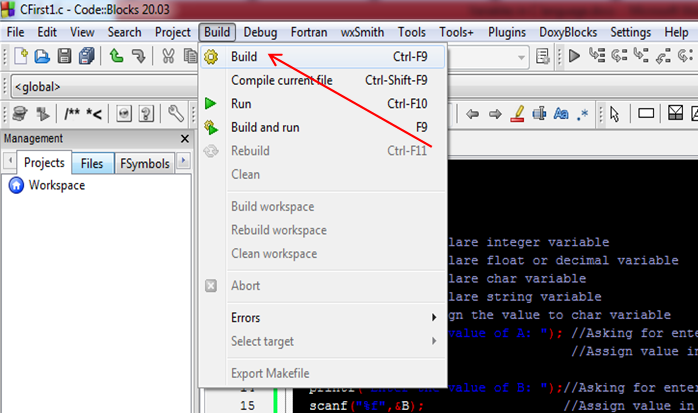Click the DoxyBlocks wrench preferences icon
700x414 pixels.
(176, 114)
